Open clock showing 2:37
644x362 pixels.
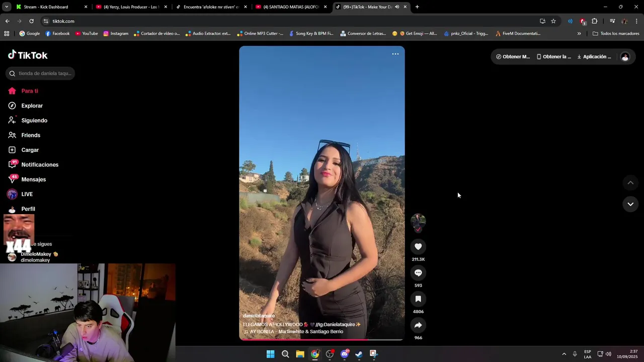tap(626, 354)
